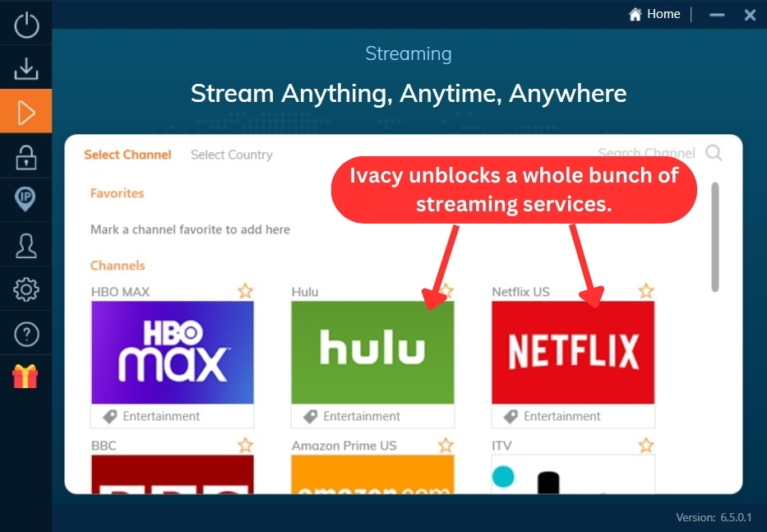Favorite the Netflix US channel star
This screenshot has width=767, height=532.
[645, 291]
